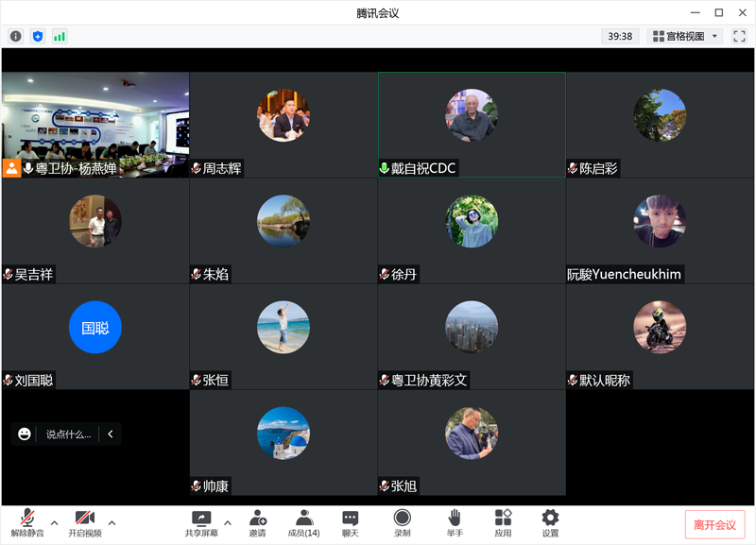
Task: Click the blue 国聪 initials avatar
Action: 95,327
